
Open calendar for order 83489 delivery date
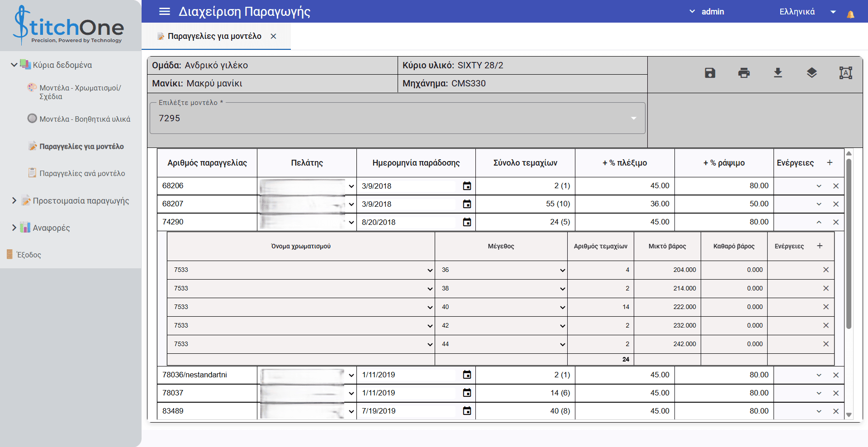pyautogui.click(x=467, y=411)
